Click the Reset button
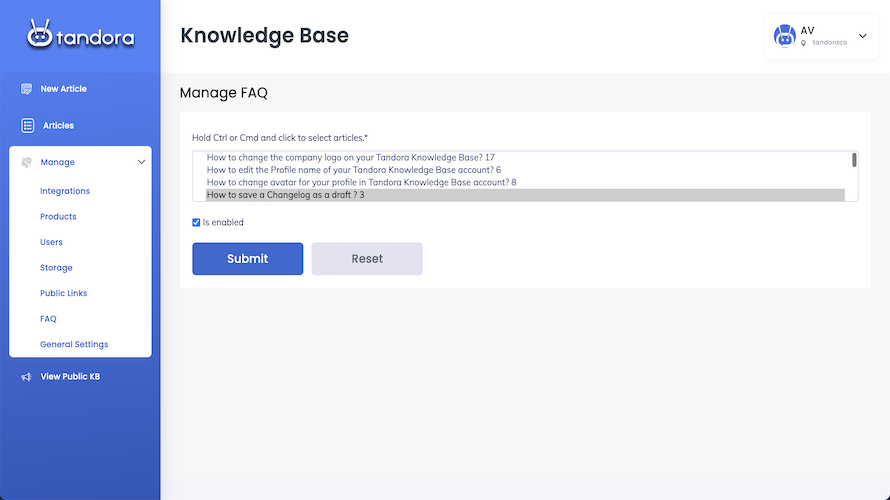Screen dimensions: 890x500 pos(367,259)
